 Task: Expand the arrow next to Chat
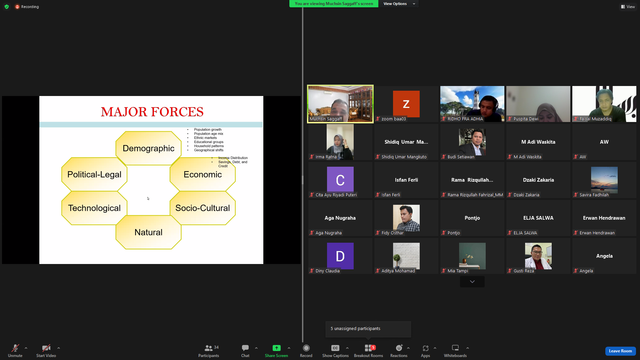[x=256, y=348]
